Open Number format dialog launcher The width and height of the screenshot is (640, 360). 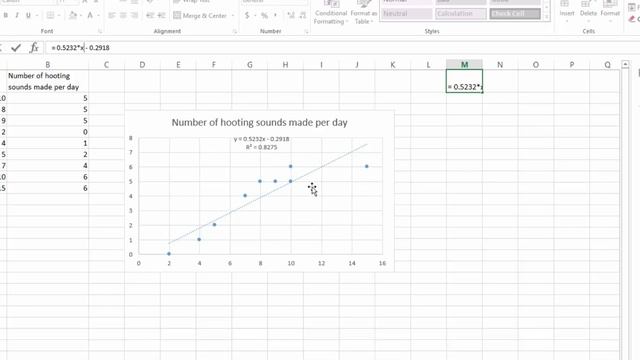(x=306, y=31)
